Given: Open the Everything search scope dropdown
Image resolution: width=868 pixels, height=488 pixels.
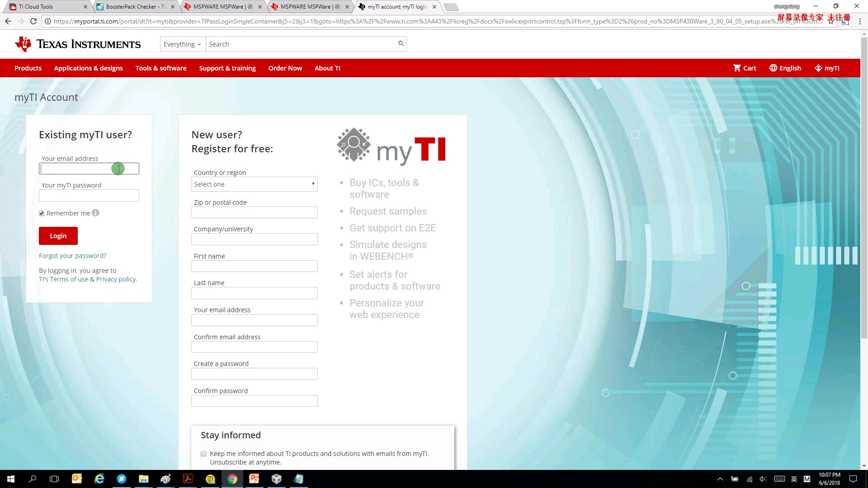Looking at the screenshot, I should click(183, 44).
